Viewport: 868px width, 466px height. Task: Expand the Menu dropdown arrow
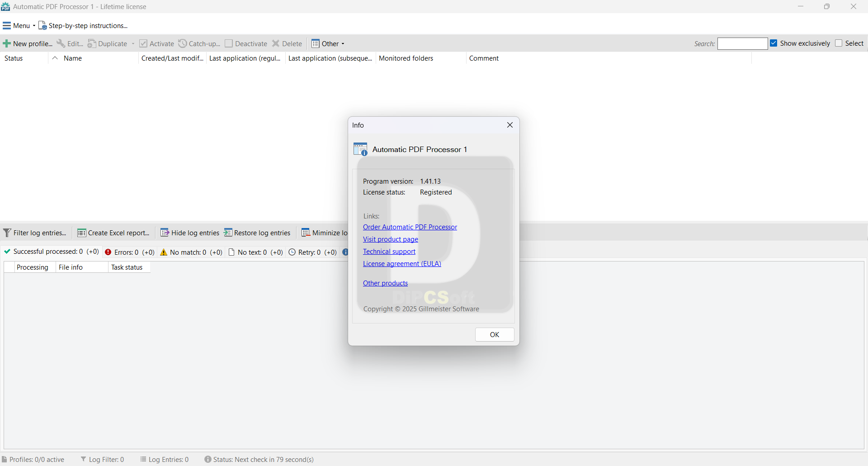click(34, 26)
